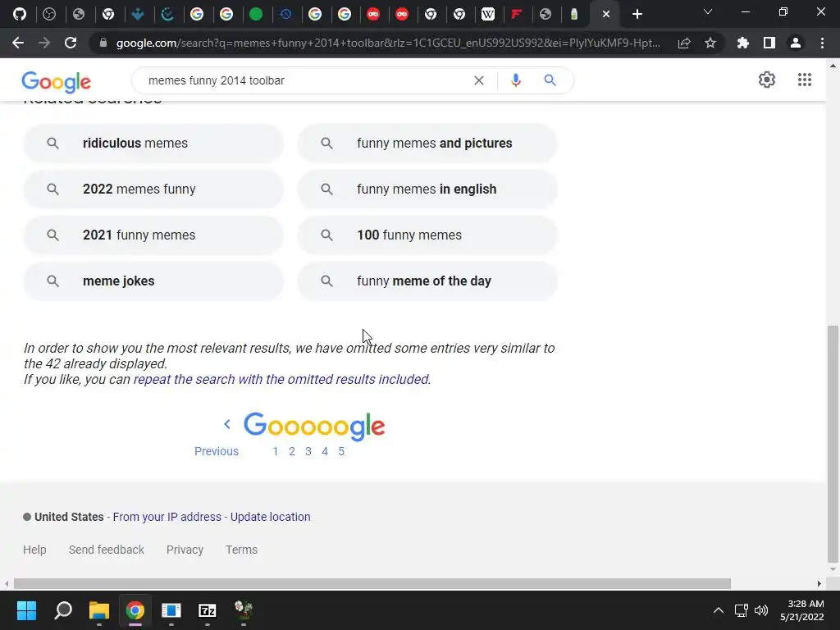Switch to the Wikipedia W tab
The image size is (840, 630).
(x=488, y=14)
